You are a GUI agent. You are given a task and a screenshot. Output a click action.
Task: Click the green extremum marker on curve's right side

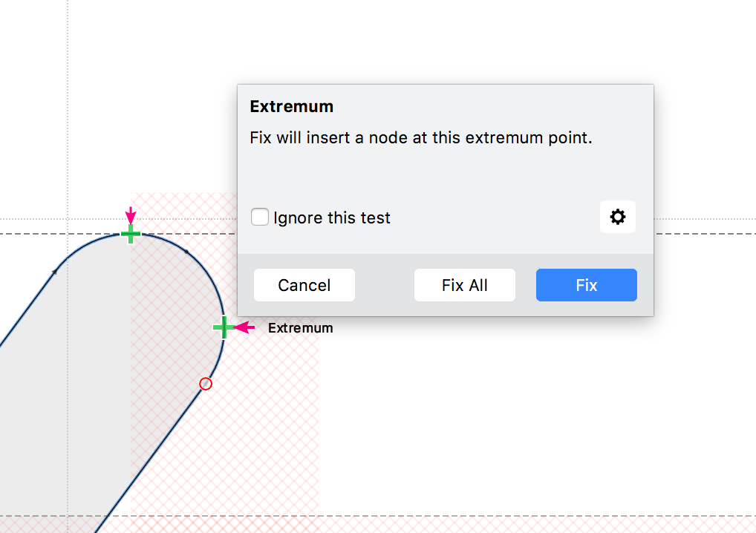tap(223, 327)
